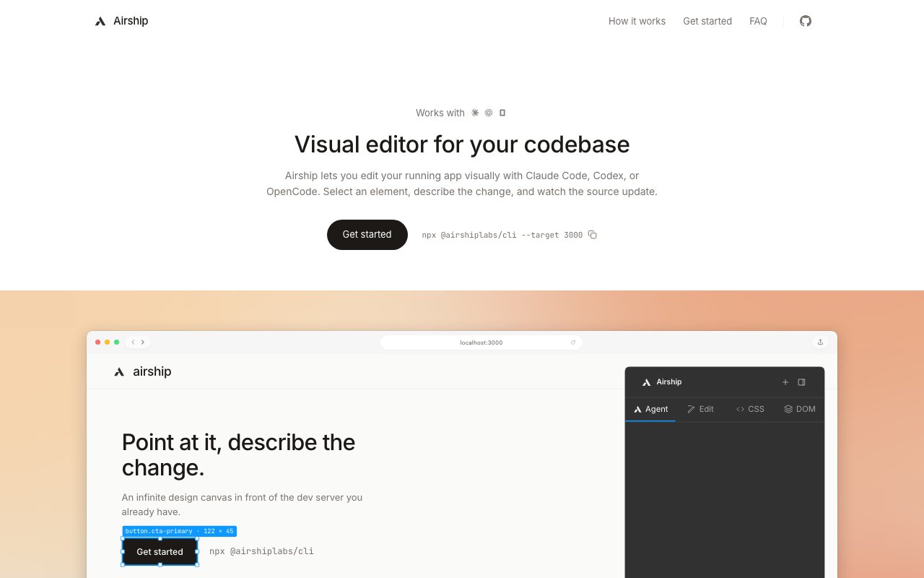Open the CSS tab
Screen dimensions: 924x578
click(x=750, y=409)
